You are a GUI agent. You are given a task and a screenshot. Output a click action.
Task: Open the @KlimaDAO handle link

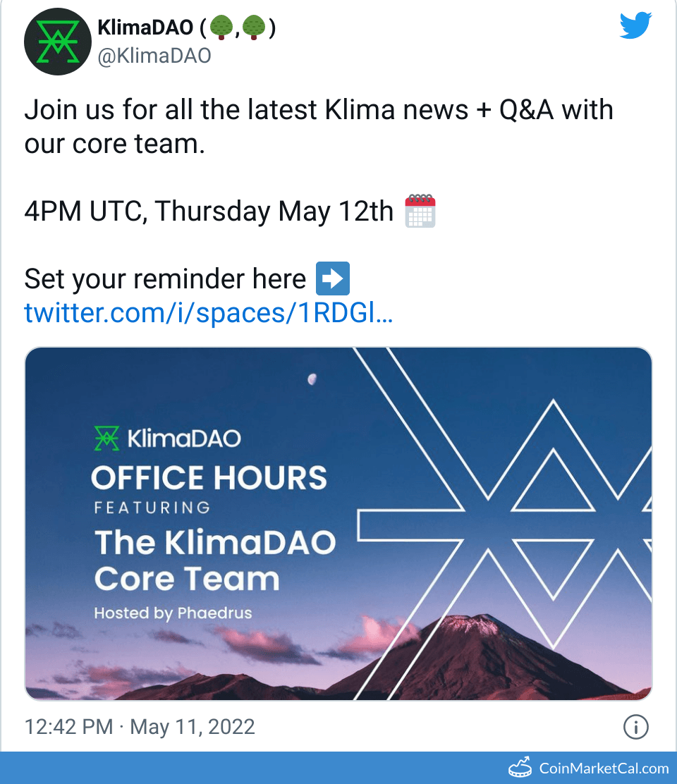point(154,56)
